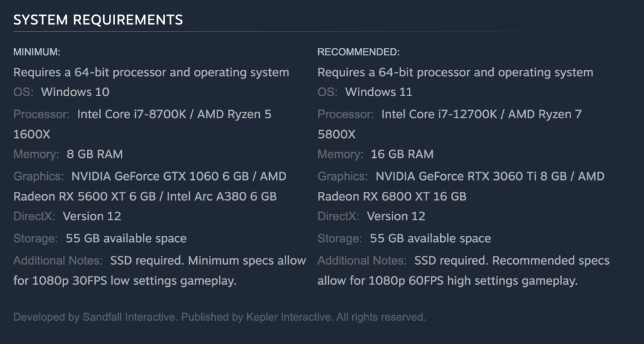Click the recommended OS Windows 11 text
This screenshot has height=344, width=644.
378,92
